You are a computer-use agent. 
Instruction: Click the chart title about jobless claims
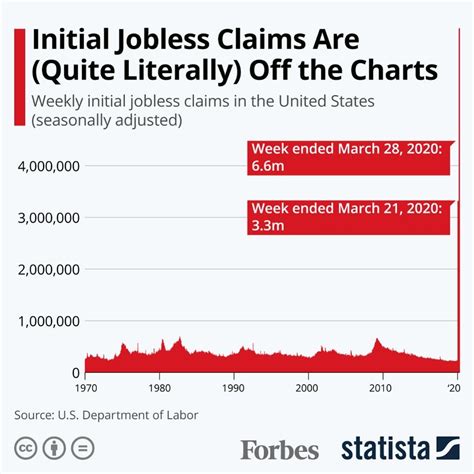[235, 55]
